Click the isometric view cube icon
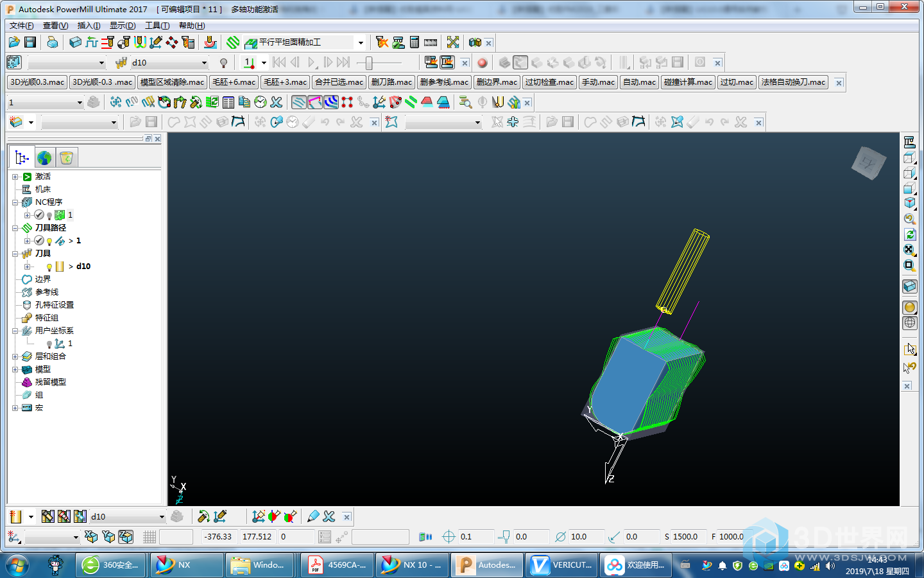924x578 pixels. (x=909, y=203)
